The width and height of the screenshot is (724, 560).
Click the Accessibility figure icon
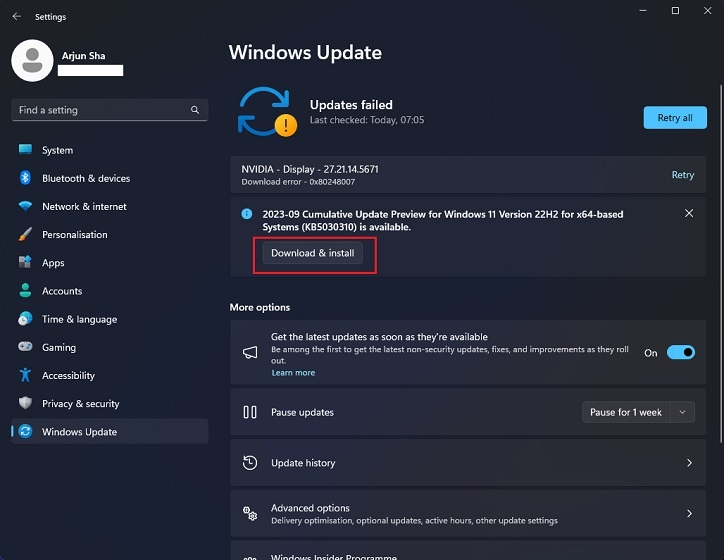click(x=25, y=375)
